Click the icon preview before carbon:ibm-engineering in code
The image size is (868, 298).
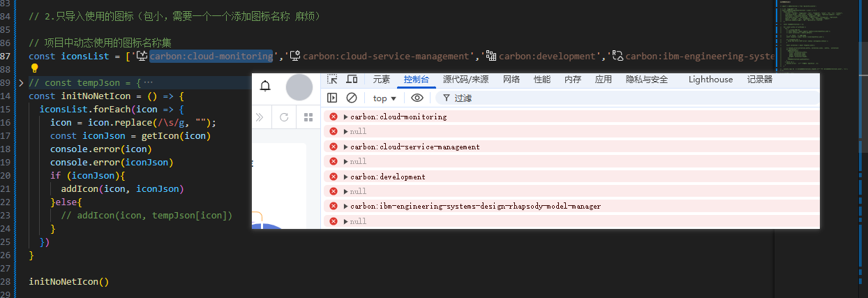(x=618, y=56)
